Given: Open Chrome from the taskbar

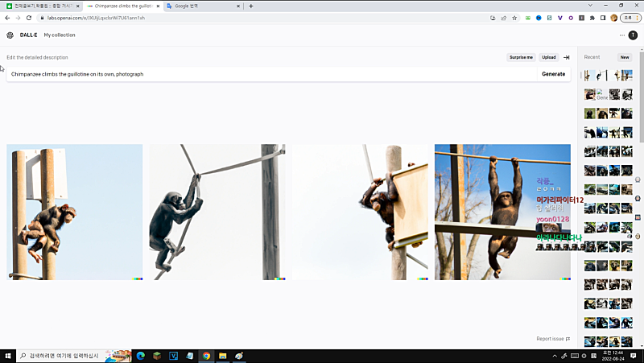Looking at the screenshot, I should click(x=206, y=356).
